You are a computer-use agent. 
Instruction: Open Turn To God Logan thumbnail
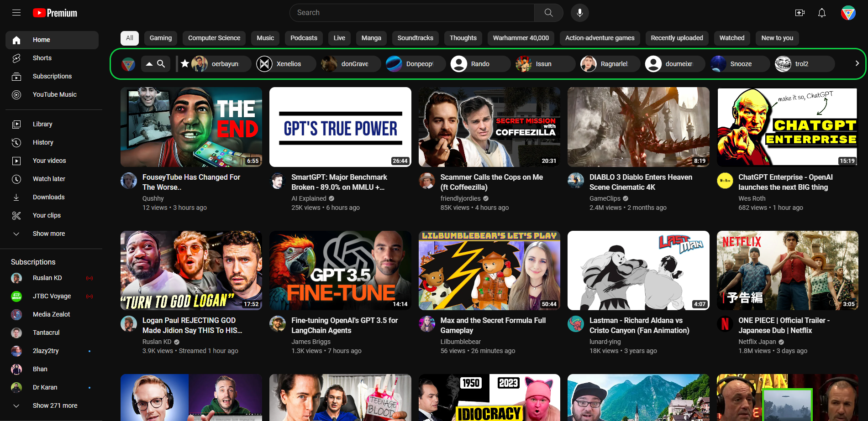(191, 270)
